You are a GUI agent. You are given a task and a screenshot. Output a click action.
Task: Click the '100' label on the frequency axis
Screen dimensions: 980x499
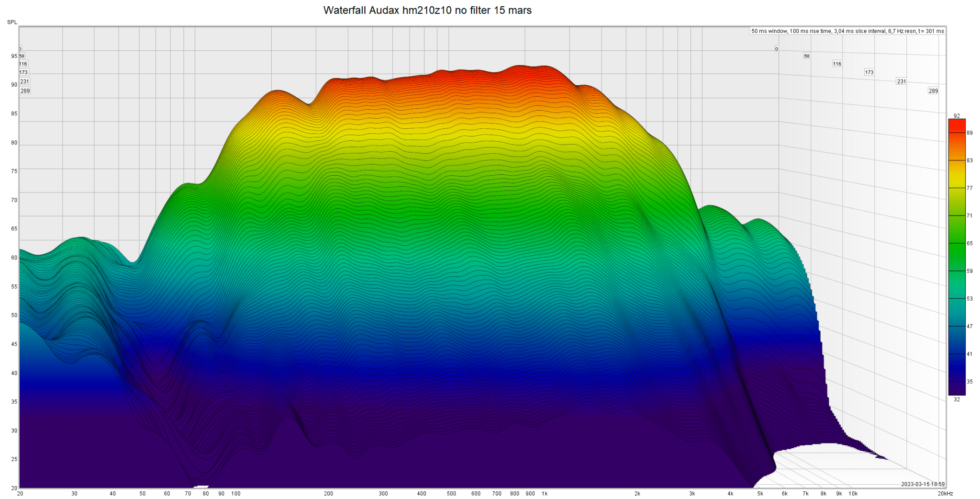point(236,494)
